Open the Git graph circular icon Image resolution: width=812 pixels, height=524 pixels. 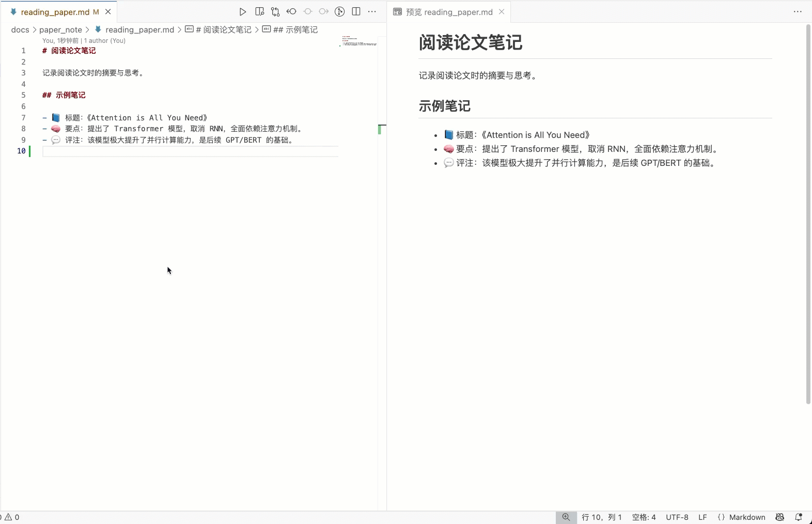click(340, 12)
